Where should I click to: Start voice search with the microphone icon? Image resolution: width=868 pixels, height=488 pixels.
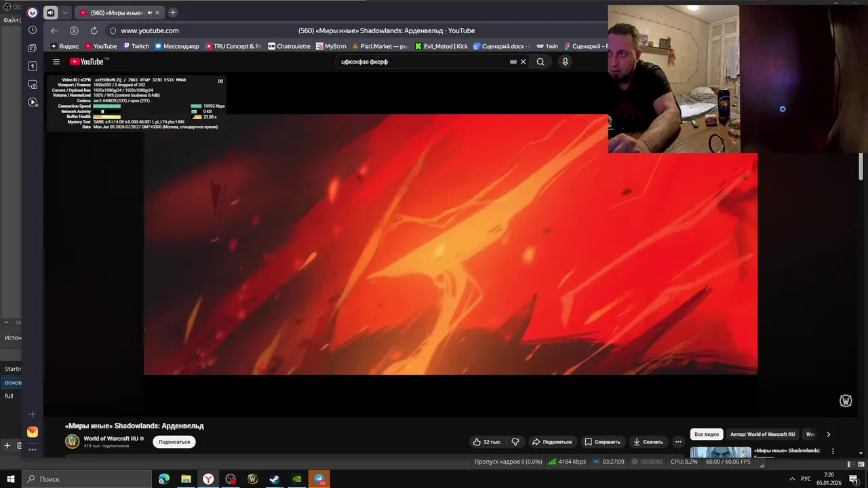coord(565,62)
